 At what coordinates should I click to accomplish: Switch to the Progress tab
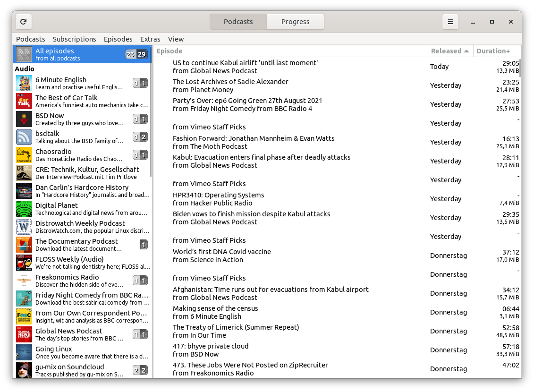coord(295,22)
